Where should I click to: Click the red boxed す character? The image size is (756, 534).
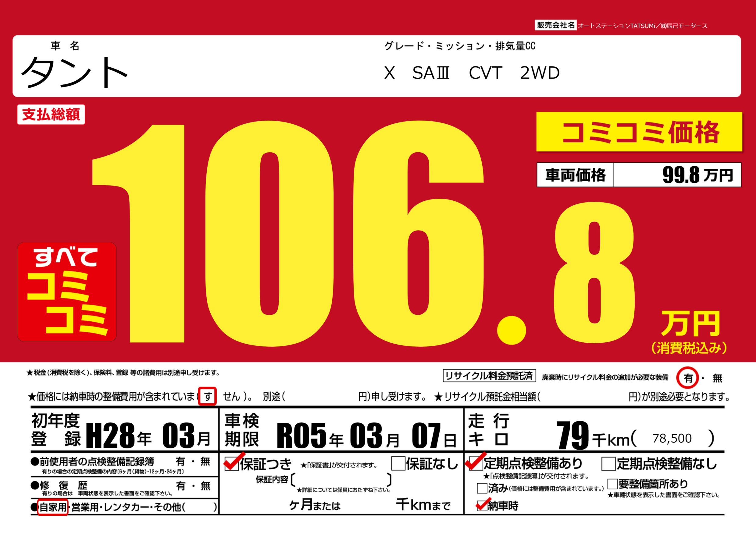207,396
